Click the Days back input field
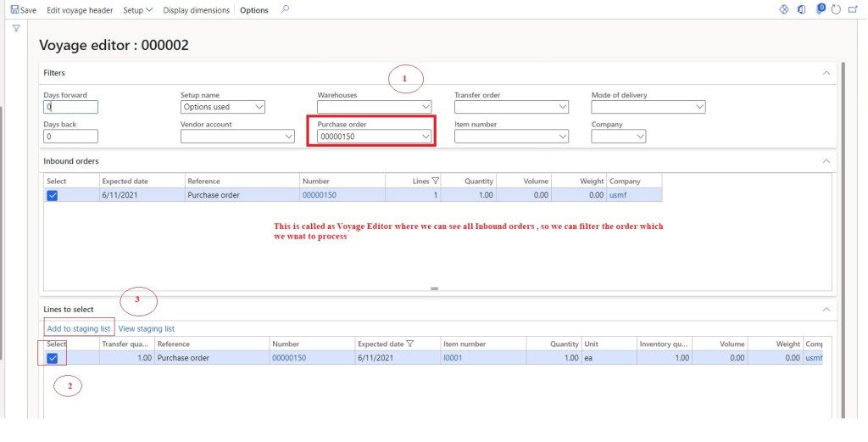The width and height of the screenshot is (868, 442). (70, 137)
